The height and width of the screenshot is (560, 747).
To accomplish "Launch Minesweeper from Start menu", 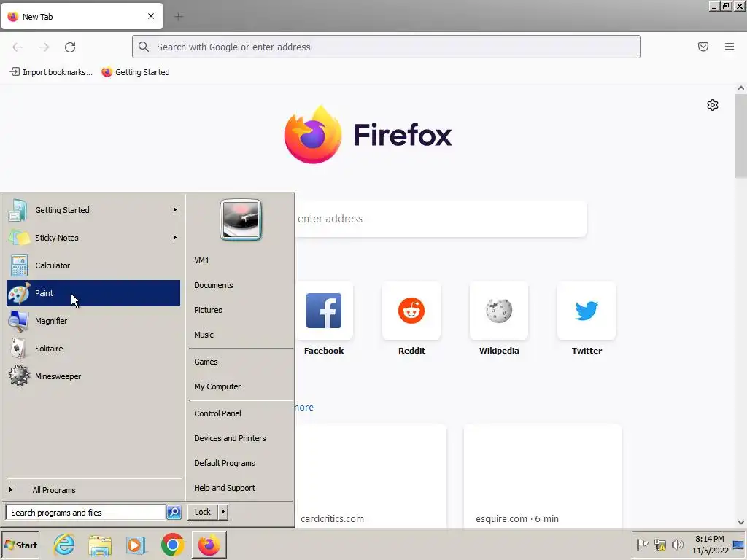I will 93,376.
